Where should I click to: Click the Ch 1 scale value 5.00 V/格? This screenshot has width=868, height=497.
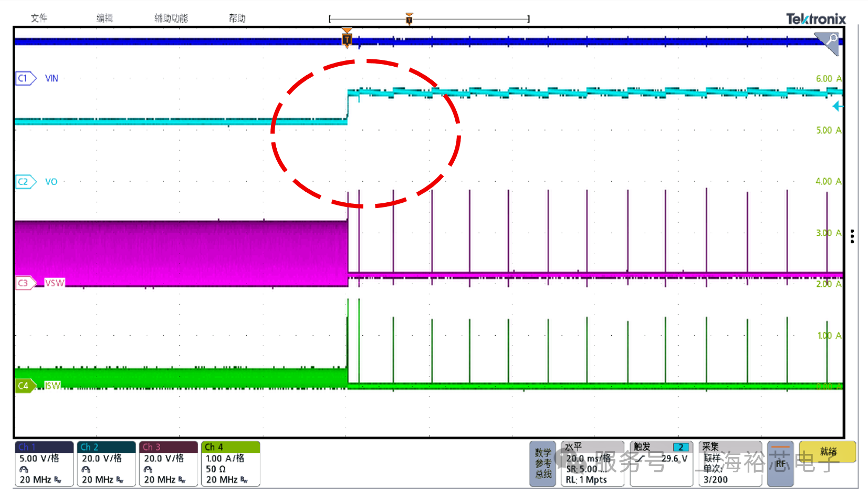[39, 458]
